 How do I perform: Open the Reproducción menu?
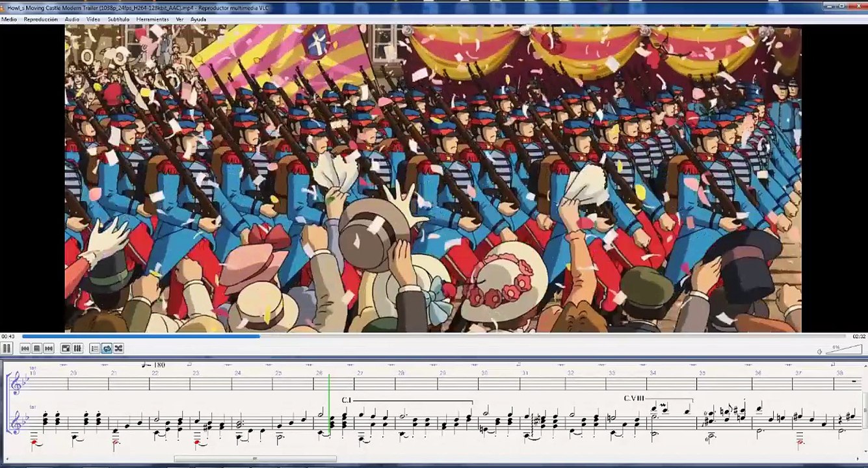click(x=41, y=19)
